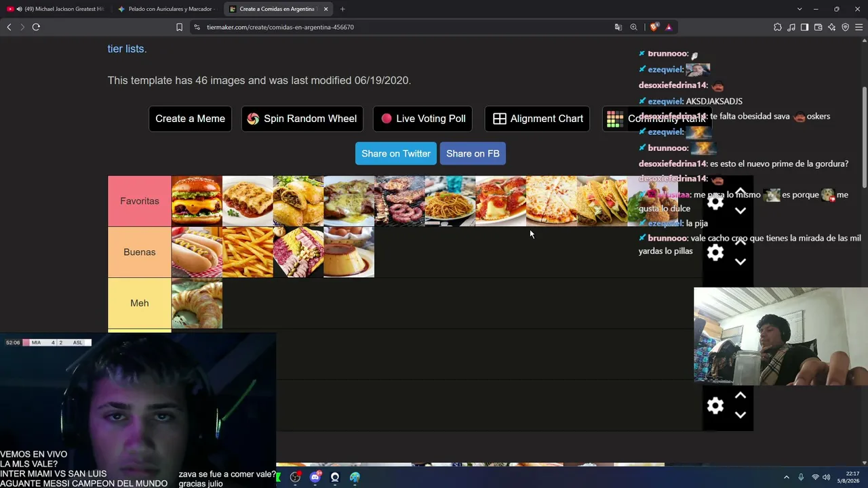Image resolution: width=868 pixels, height=488 pixels.
Task: Open the zoom magnifier icon in address bar
Action: 633,27
